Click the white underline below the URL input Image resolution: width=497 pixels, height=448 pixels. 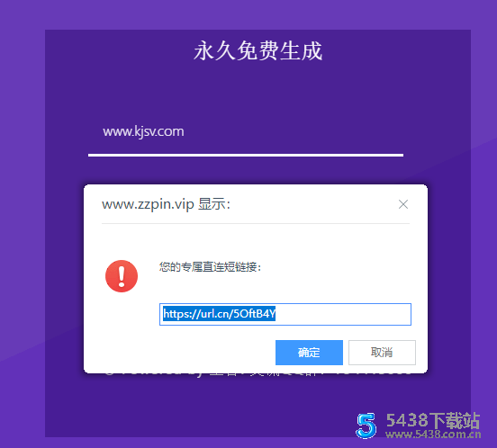(246, 155)
